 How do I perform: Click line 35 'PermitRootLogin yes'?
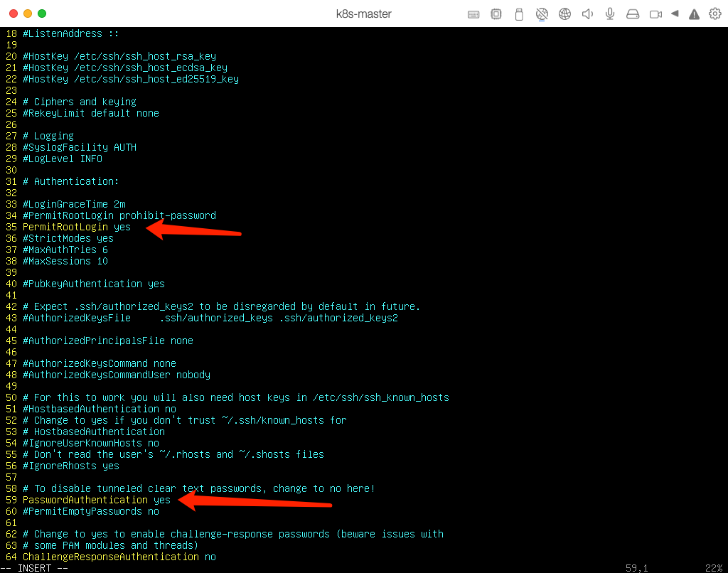pos(77,227)
